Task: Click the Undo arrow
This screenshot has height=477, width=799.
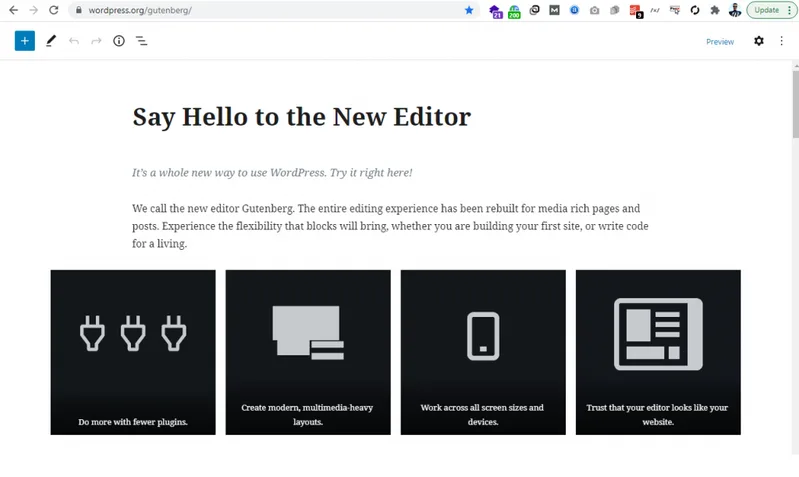Action: tap(74, 41)
